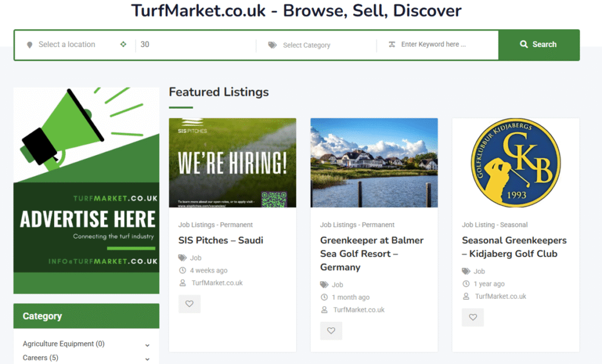Open the Select Category dropdown
The height and width of the screenshot is (364, 602).
pyautogui.click(x=317, y=45)
